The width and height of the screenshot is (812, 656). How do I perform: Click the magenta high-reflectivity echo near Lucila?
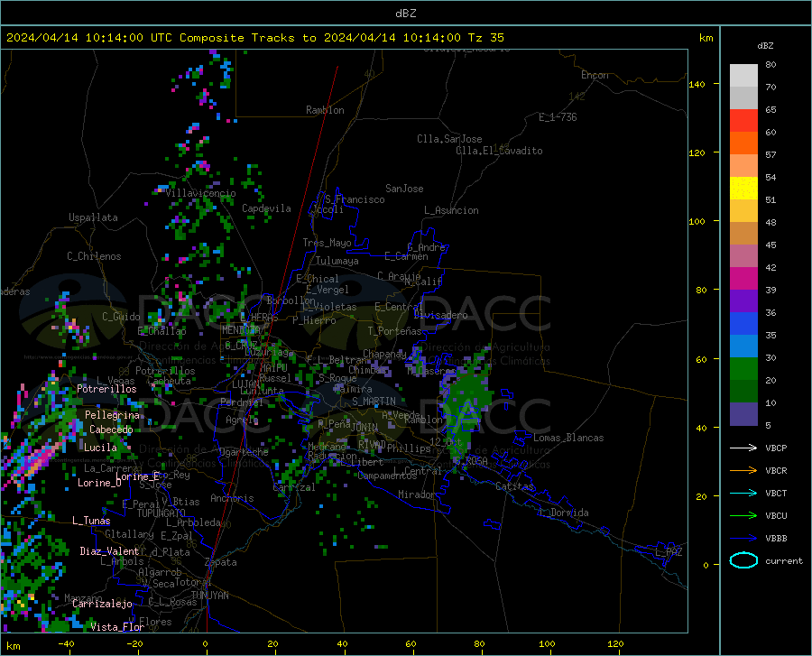tap(37, 460)
